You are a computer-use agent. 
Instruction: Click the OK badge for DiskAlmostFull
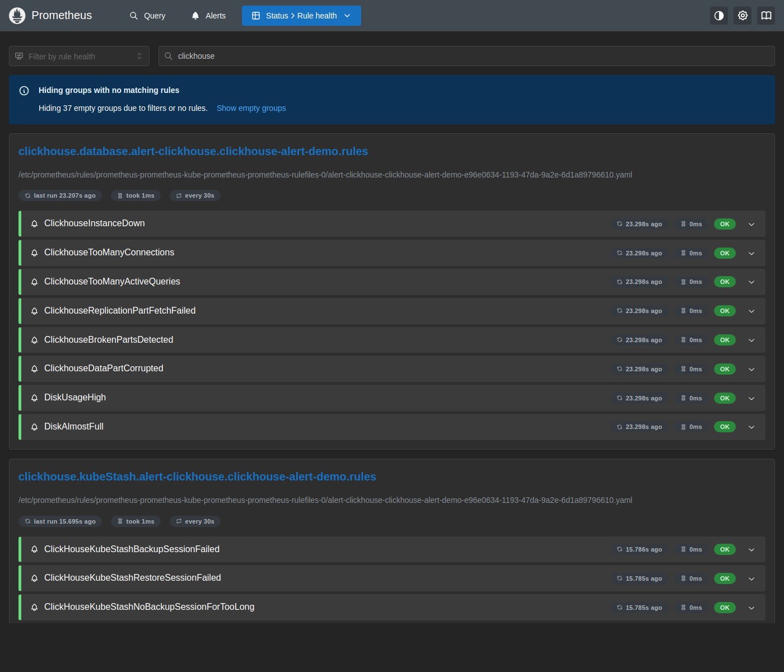(725, 427)
